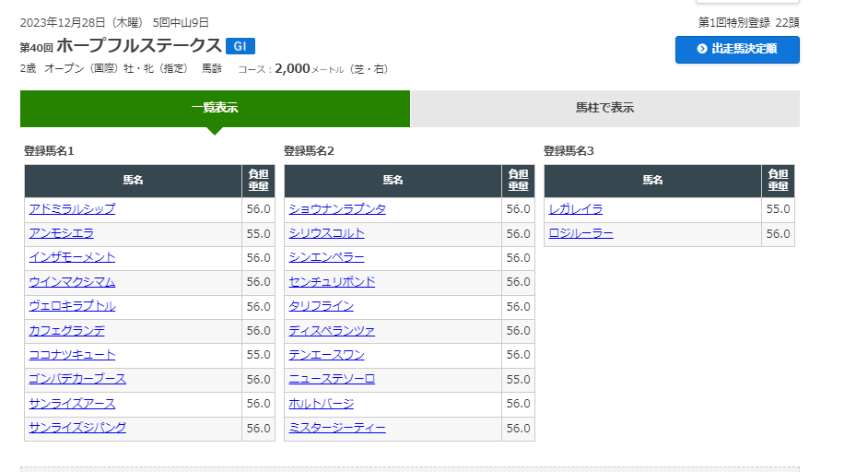Open horse カフェグランデ link
The height and width of the screenshot is (472, 868).
coord(66,331)
